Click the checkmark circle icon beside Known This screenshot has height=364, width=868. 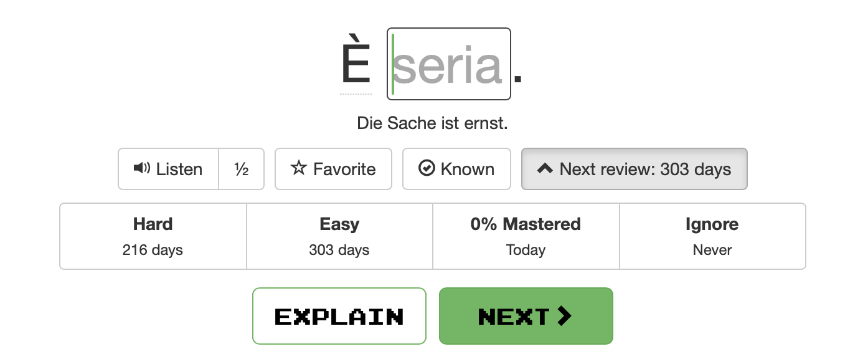pyautogui.click(x=427, y=168)
